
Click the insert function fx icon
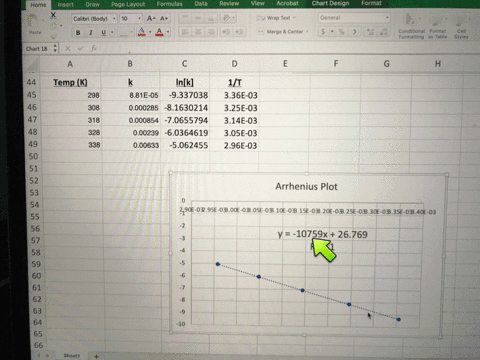94,48
